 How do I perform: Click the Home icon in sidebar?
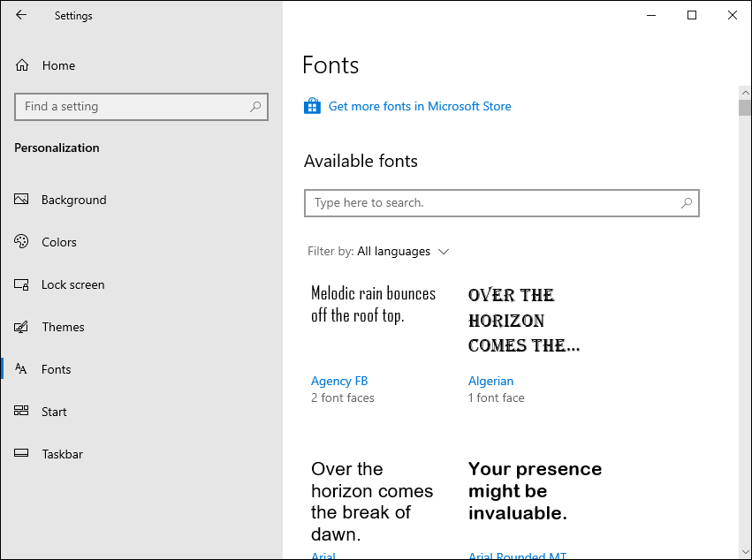(22, 65)
